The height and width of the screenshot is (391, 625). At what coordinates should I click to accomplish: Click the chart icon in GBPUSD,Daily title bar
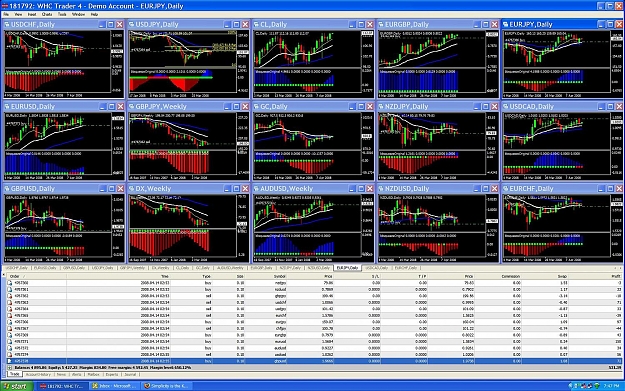7,189
